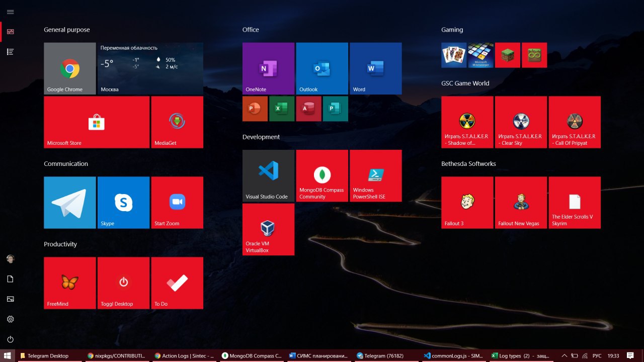Open the To Do tile
The width and height of the screenshot is (644, 362).
pyautogui.click(x=177, y=283)
